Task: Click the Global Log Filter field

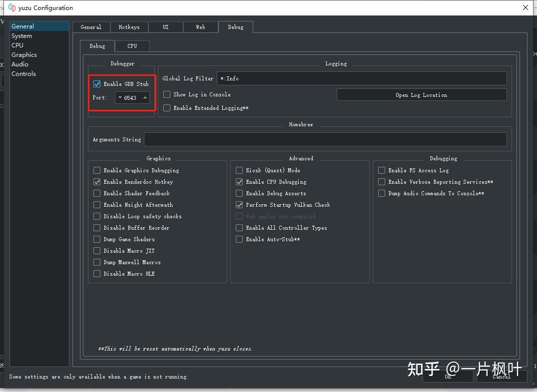Action: (x=362, y=78)
